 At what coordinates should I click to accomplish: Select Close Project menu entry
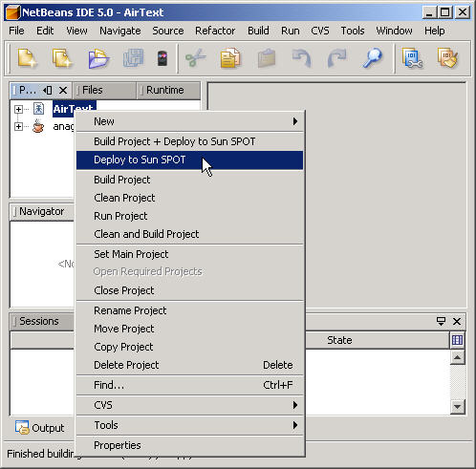pos(190,290)
